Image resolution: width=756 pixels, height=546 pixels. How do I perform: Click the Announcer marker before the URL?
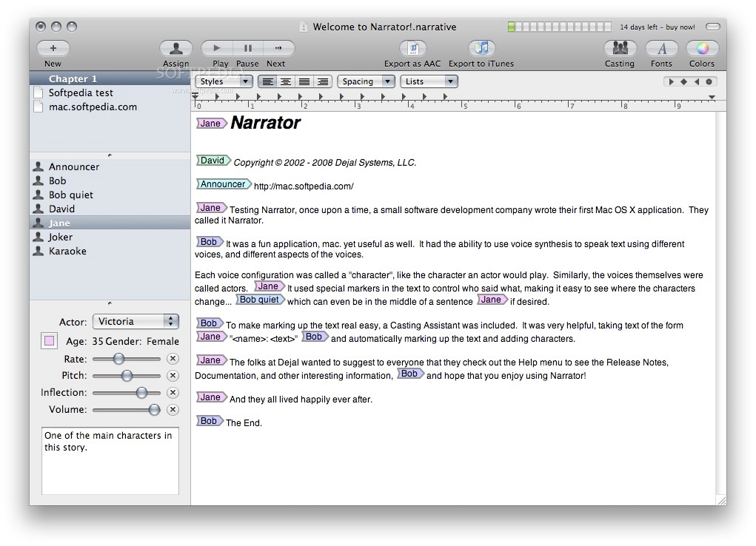click(x=224, y=184)
